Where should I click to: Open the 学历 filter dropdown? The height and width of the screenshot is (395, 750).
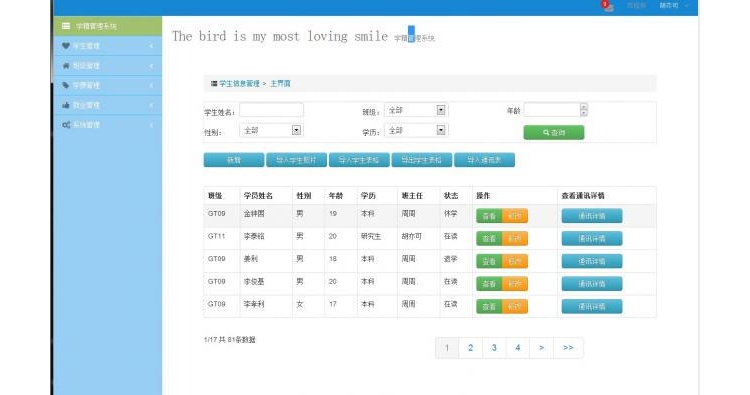tap(415, 130)
